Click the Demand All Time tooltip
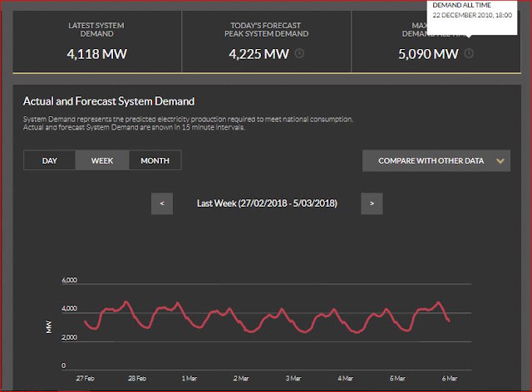This screenshot has width=532, height=392. coord(472,17)
